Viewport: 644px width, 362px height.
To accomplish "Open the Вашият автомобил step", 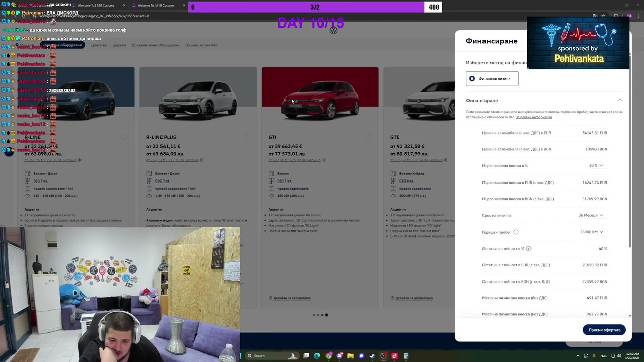I will [x=201, y=45].
